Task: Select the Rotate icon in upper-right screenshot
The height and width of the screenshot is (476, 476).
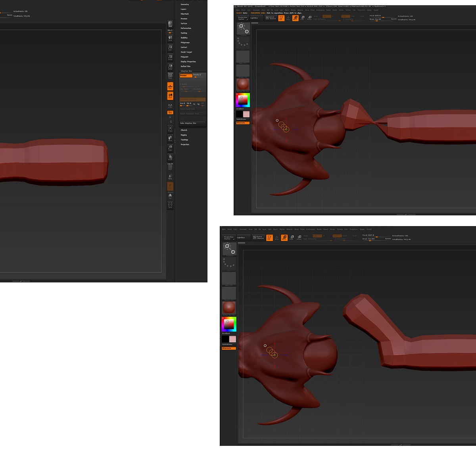Action: [309, 18]
